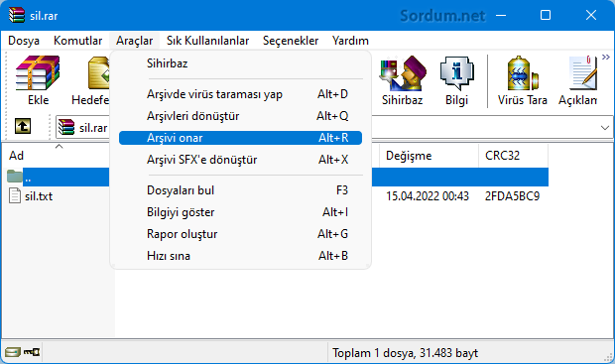Open the Dosya menu
Screen dimensions: 615x364
24,41
